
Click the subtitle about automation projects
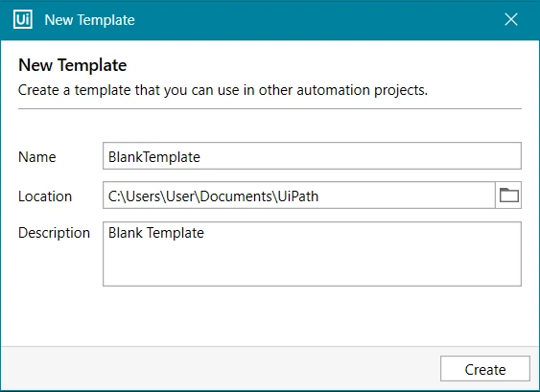(223, 90)
